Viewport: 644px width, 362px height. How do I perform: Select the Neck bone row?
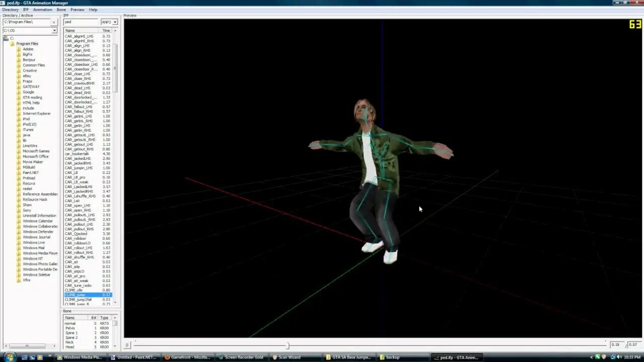point(88,342)
